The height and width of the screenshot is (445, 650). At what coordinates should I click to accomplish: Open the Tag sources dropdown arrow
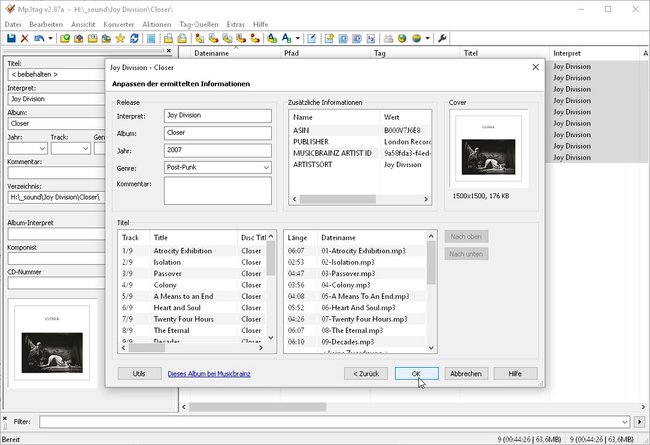click(x=427, y=39)
